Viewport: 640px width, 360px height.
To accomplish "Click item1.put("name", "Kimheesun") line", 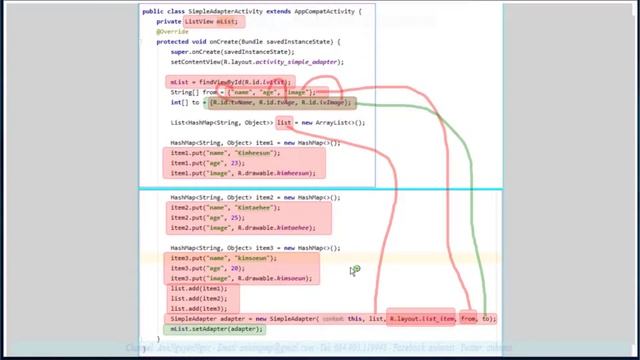I will tap(225, 153).
